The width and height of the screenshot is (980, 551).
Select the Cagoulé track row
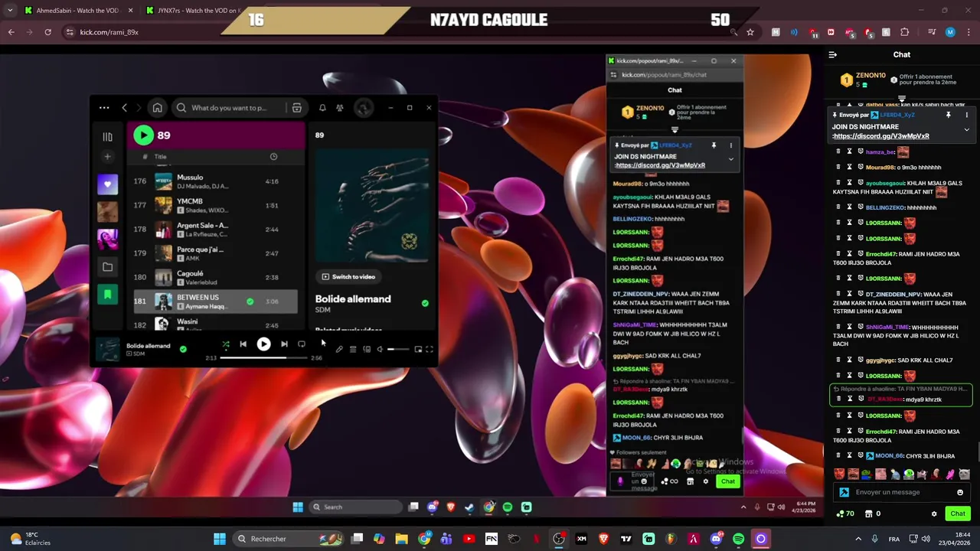(216, 278)
